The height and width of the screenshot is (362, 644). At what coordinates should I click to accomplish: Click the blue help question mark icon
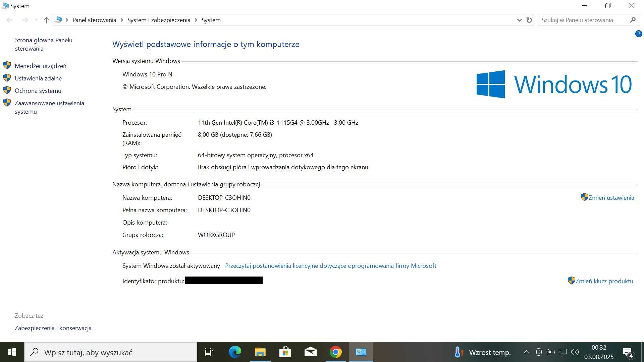point(638,34)
